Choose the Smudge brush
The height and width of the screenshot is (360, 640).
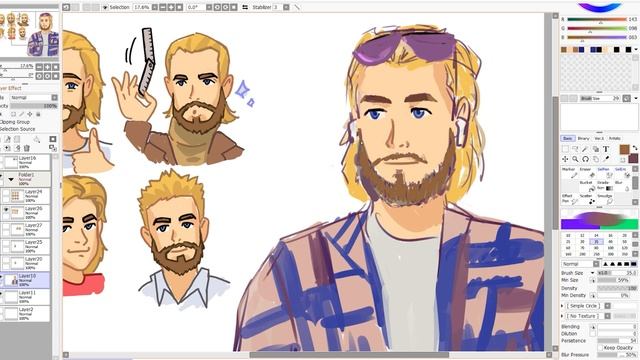606,199
